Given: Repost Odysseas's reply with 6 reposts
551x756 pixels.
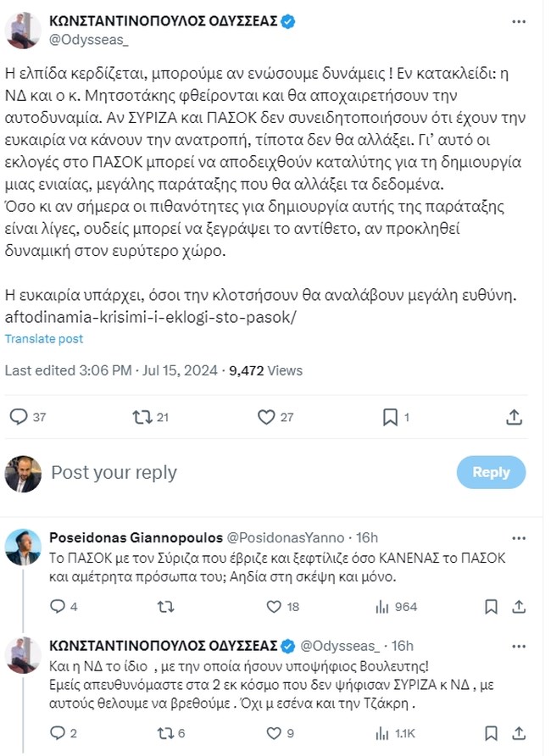Looking at the screenshot, I should 165,732.
